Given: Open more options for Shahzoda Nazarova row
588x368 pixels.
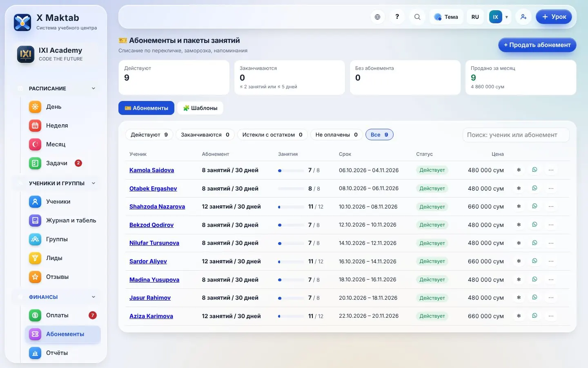Looking at the screenshot, I should point(551,206).
